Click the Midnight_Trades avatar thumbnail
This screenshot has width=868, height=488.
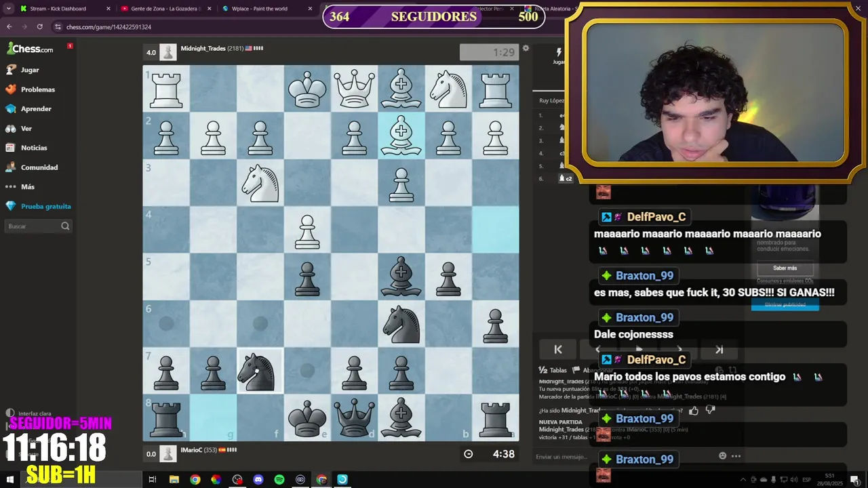(x=168, y=52)
